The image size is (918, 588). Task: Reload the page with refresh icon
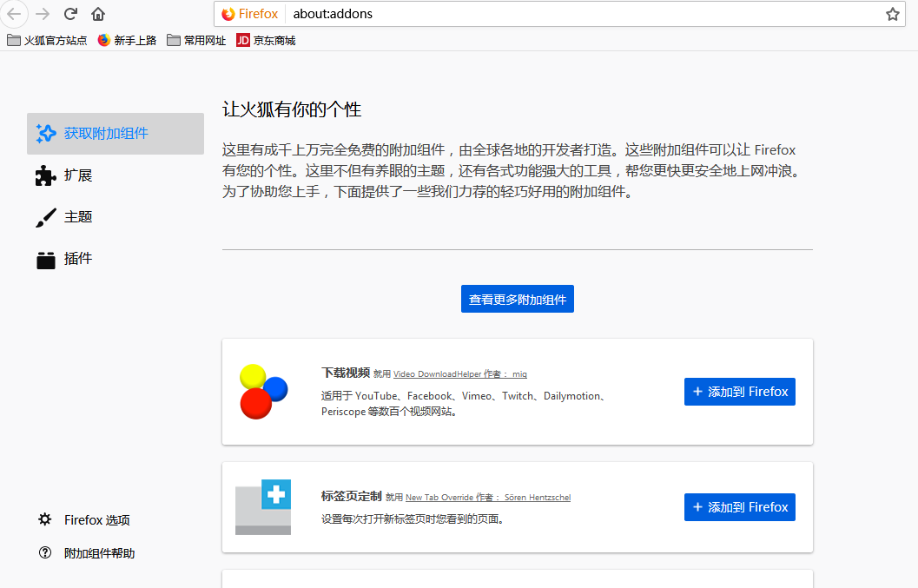(71, 14)
